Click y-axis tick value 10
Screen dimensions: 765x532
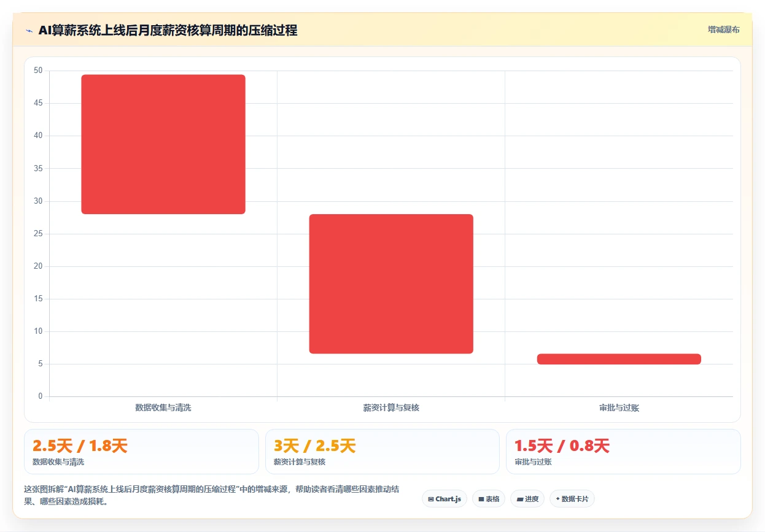click(x=38, y=331)
